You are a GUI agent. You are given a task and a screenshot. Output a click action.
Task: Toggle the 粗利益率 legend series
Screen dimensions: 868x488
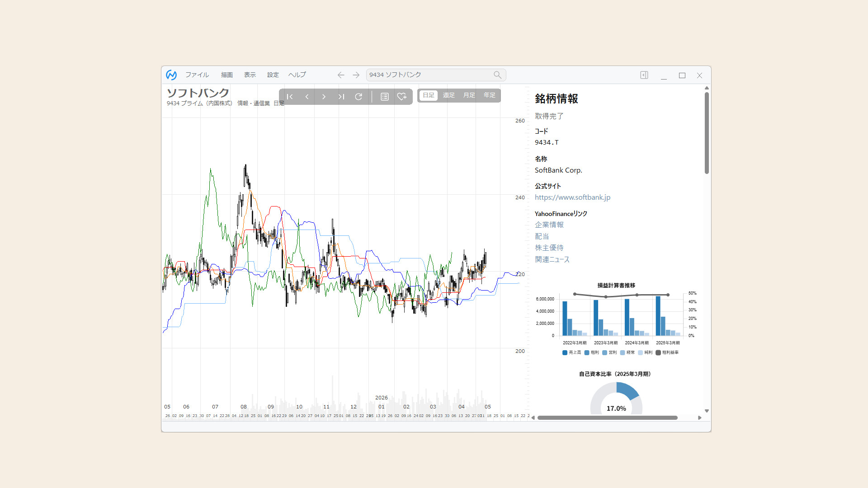point(667,352)
